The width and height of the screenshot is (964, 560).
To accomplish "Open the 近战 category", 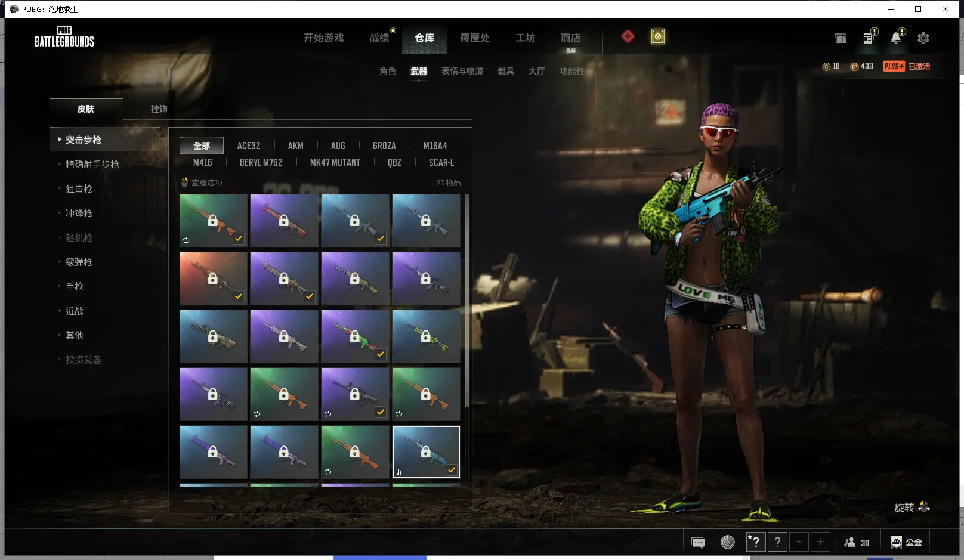I will 75,311.
